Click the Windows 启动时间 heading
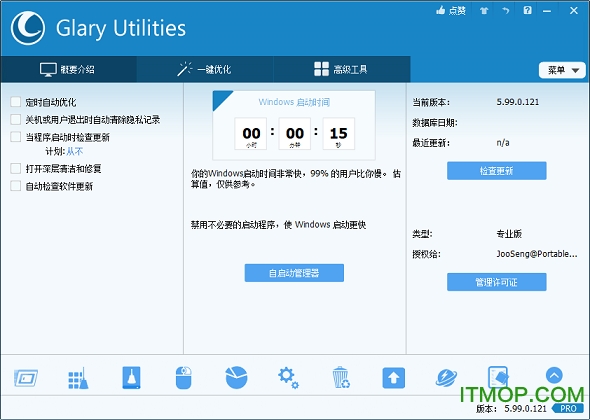Image resolution: width=590 pixels, height=420 pixels. [x=294, y=102]
